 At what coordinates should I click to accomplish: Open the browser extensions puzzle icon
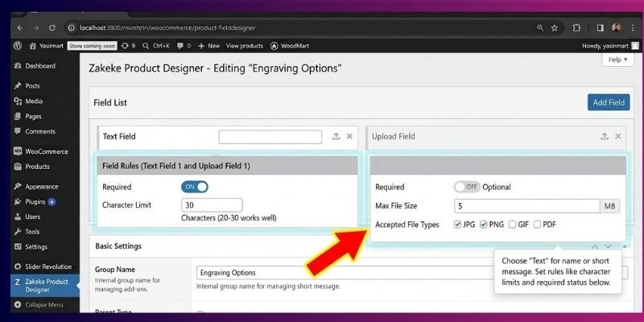click(x=576, y=28)
